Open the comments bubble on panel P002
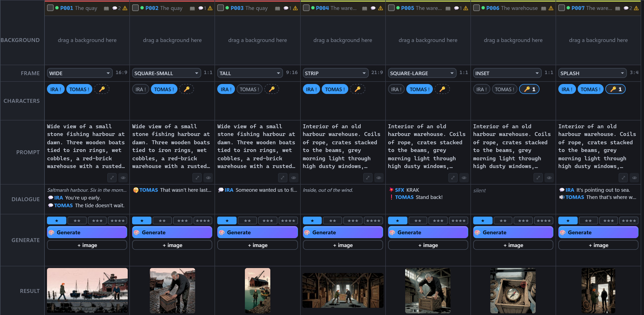This screenshot has height=315, width=644. pos(202,8)
